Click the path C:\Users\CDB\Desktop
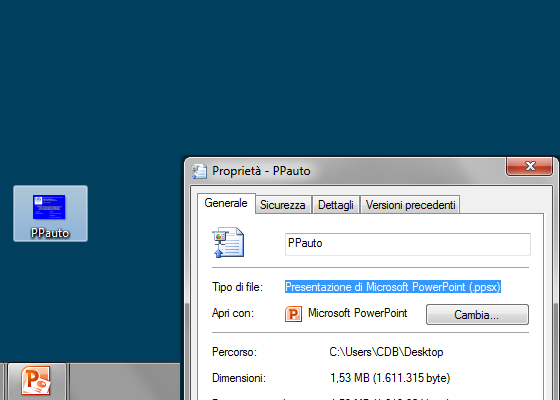This screenshot has width=560, height=400. (386, 352)
